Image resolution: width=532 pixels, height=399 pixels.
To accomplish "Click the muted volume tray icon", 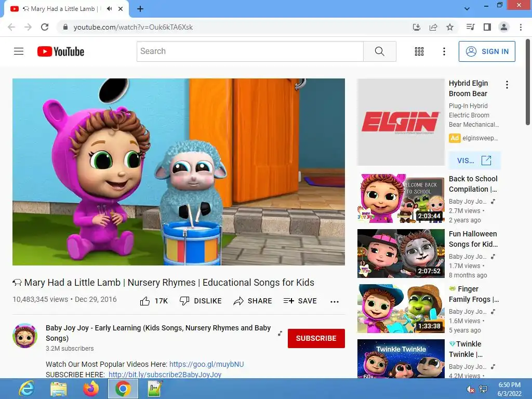I will click(x=470, y=389).
